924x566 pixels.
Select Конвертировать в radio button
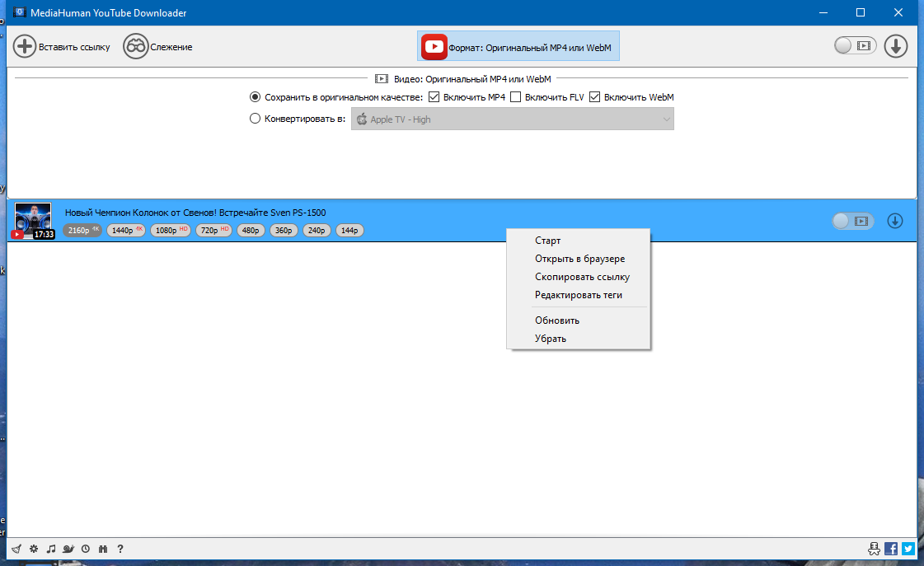coord(255,119)
